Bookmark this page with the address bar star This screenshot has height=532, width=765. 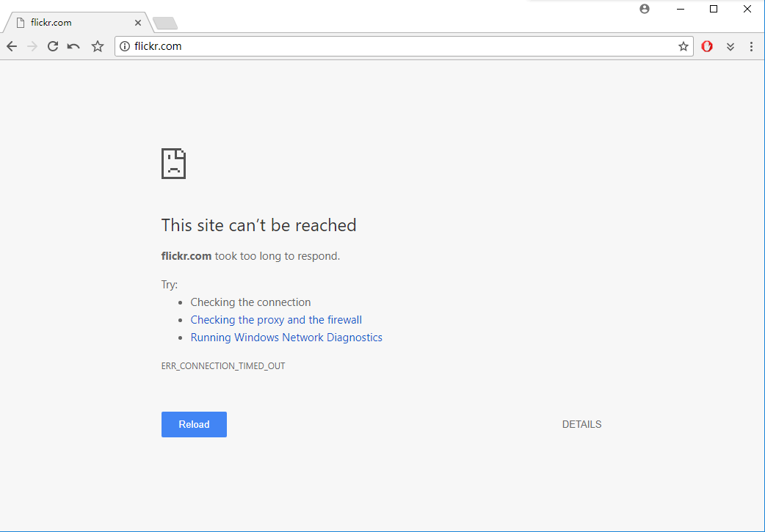click(683, 46)
